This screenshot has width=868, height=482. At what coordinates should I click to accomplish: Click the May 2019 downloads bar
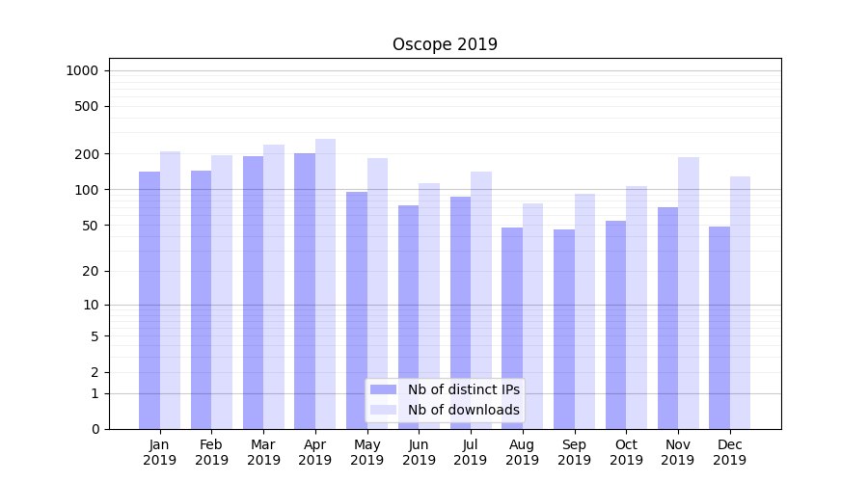pyautogui.click(x=377, y=293)
